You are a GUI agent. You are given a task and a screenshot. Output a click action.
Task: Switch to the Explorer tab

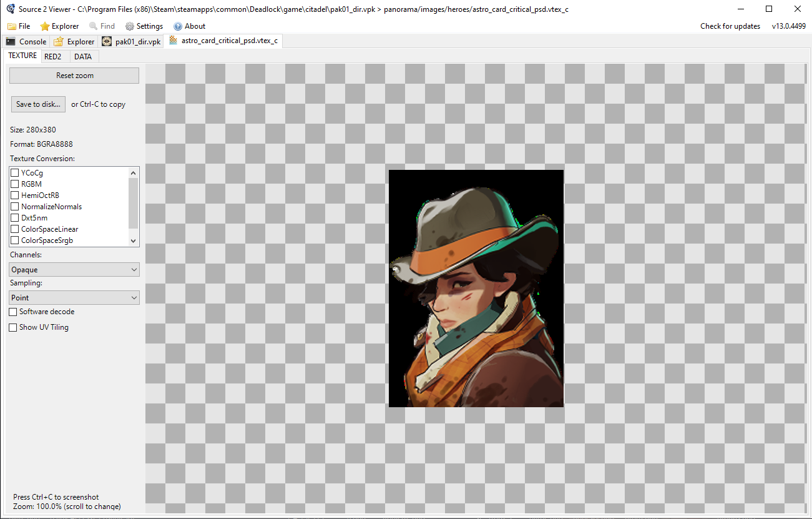click(74, 41)
